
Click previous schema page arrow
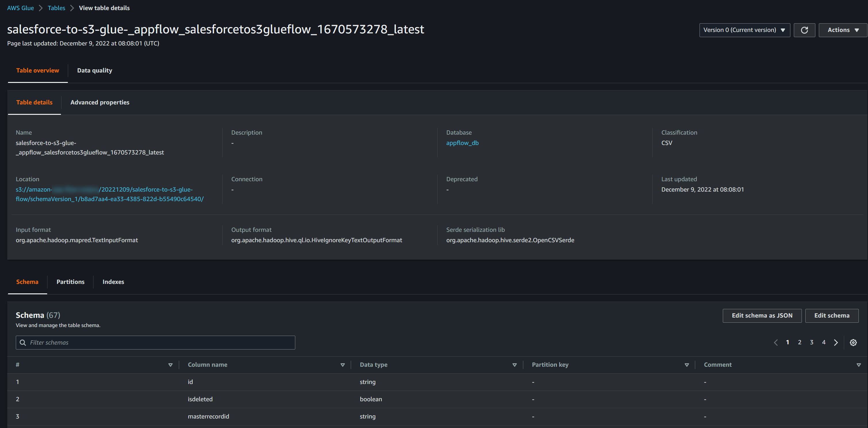[x=776, y=342]
